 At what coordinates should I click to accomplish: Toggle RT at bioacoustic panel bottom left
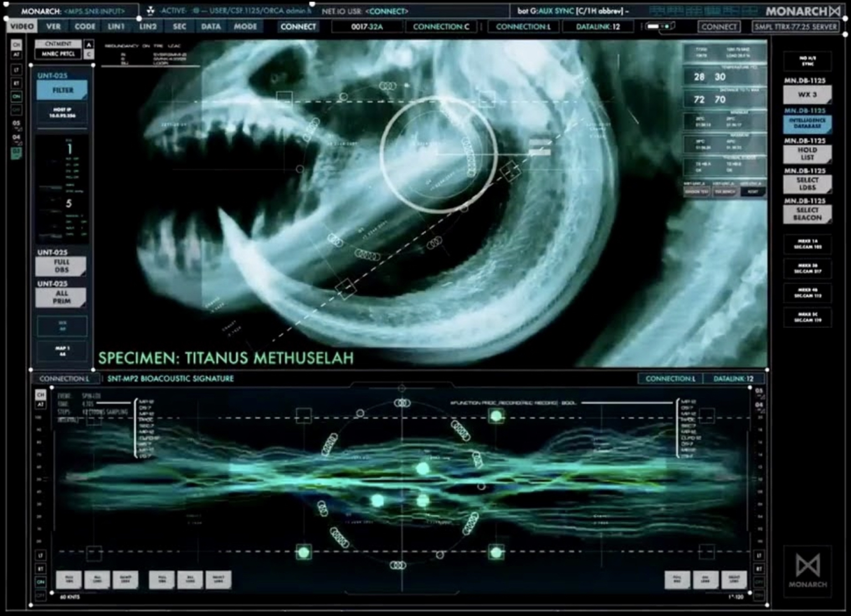(x=40, y=569)
